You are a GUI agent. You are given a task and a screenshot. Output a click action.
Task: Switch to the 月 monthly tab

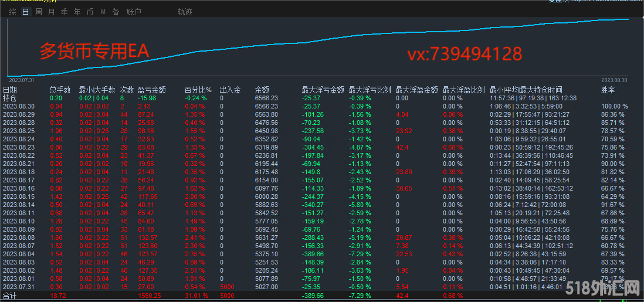click(x=52, y=12)
